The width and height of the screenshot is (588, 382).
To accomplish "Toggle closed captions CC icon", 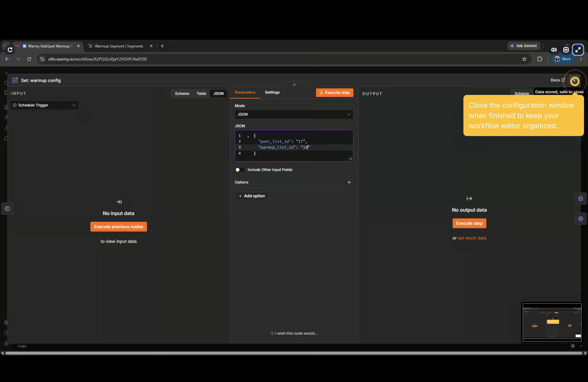I will [x=566, y=50].
